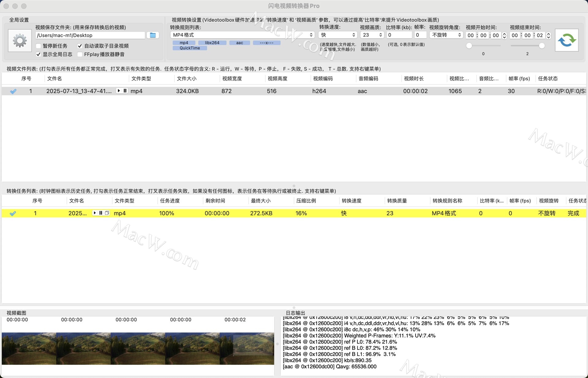This screenshot has width=588, height=378.
Task: Click MP4格式 rule name in task row
Action: [x=444, y=213]
